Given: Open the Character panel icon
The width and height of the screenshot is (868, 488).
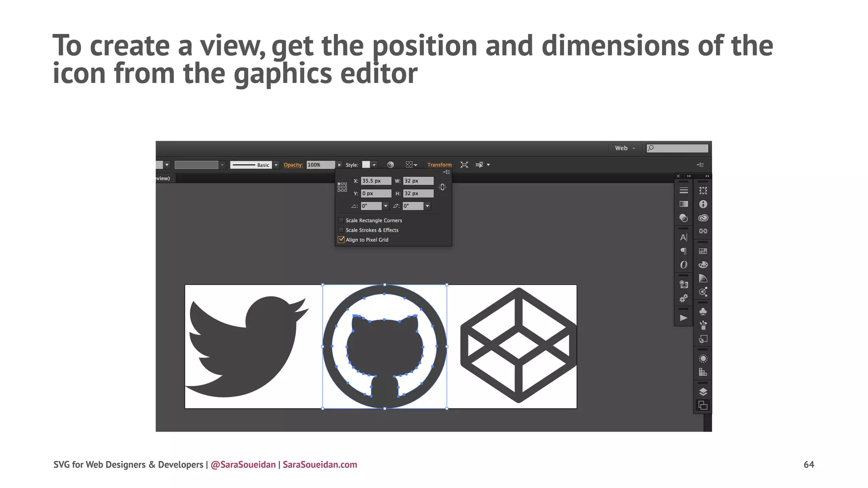Looking at the screenshot, I should 683,237.
